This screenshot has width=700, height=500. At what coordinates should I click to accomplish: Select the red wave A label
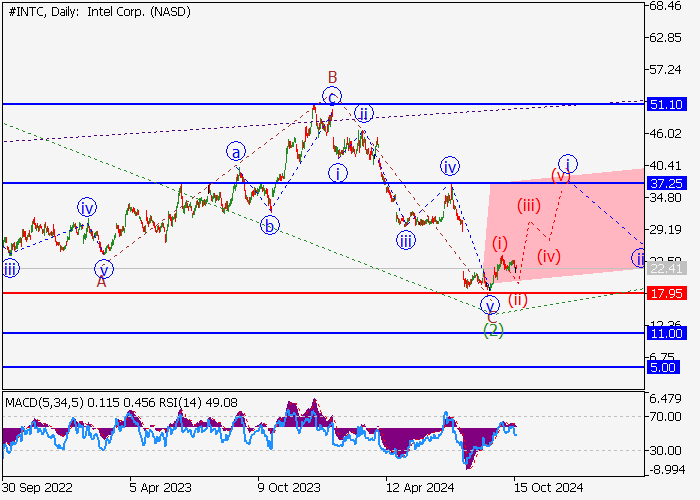[102, 282]
